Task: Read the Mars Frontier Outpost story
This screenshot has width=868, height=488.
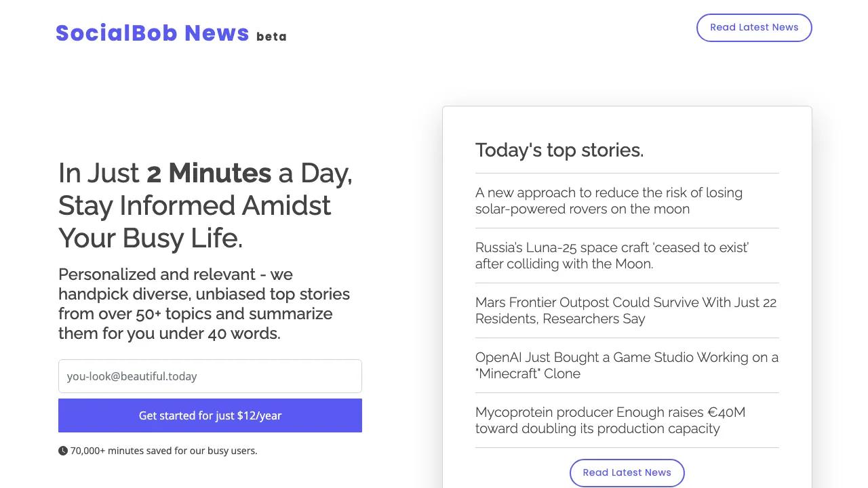Action: point(625,310)
